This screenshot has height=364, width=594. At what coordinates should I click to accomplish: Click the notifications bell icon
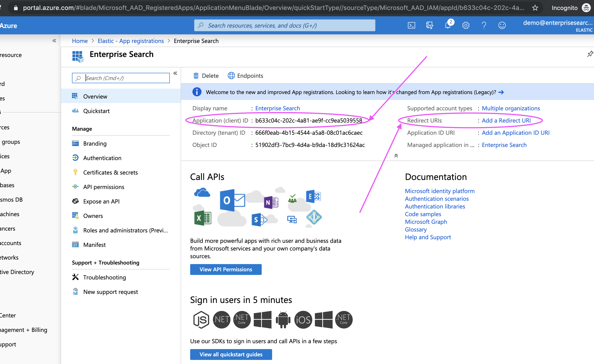click(448, 25)
